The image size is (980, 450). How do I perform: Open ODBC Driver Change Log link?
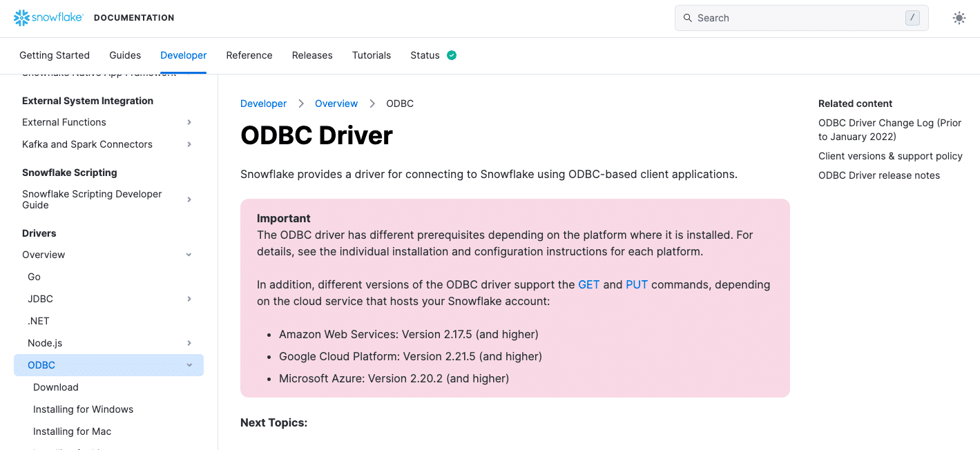coord(890,130)
